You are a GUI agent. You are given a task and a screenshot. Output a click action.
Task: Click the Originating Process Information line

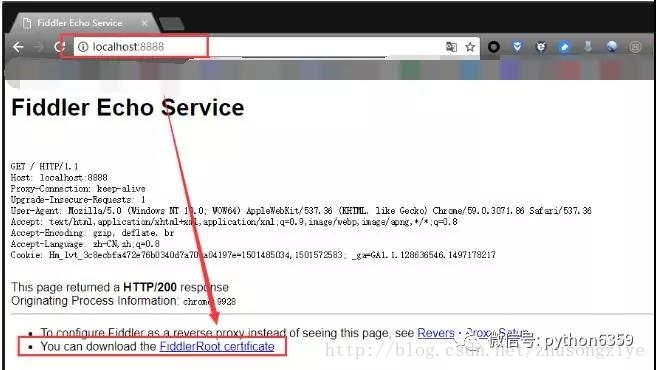click(123, 301)
